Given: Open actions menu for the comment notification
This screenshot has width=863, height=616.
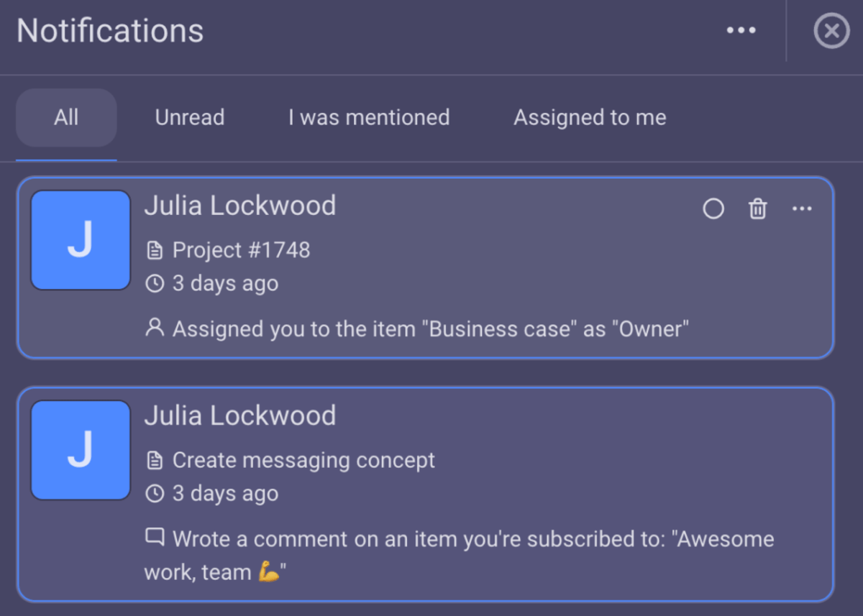Looking at the screenshot, I should coord(803,417).
